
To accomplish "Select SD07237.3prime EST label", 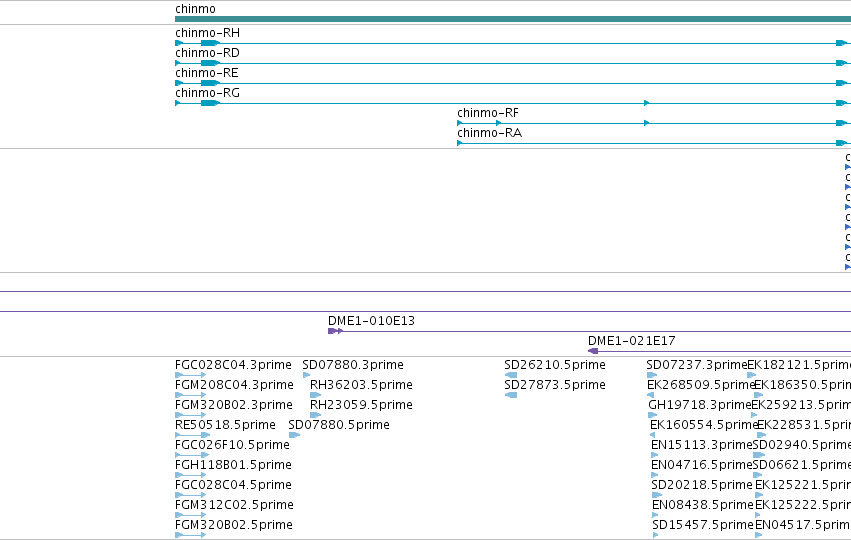I will 697,365.
